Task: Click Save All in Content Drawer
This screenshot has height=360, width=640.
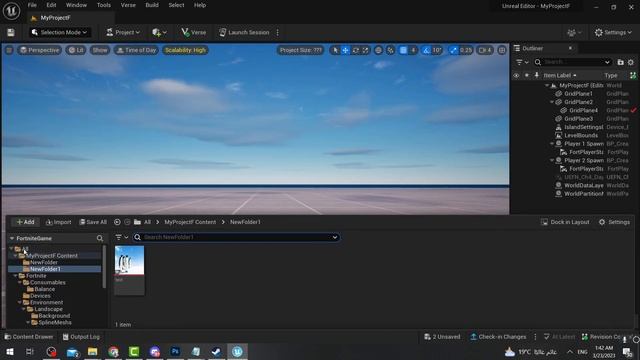Action: click(x=93, y=222)
